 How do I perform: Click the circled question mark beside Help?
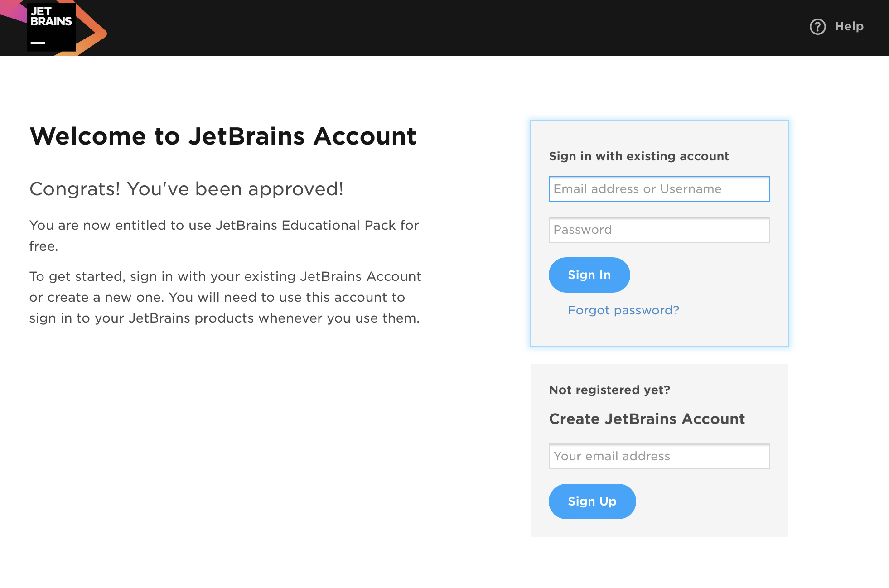tap(818, 27)
